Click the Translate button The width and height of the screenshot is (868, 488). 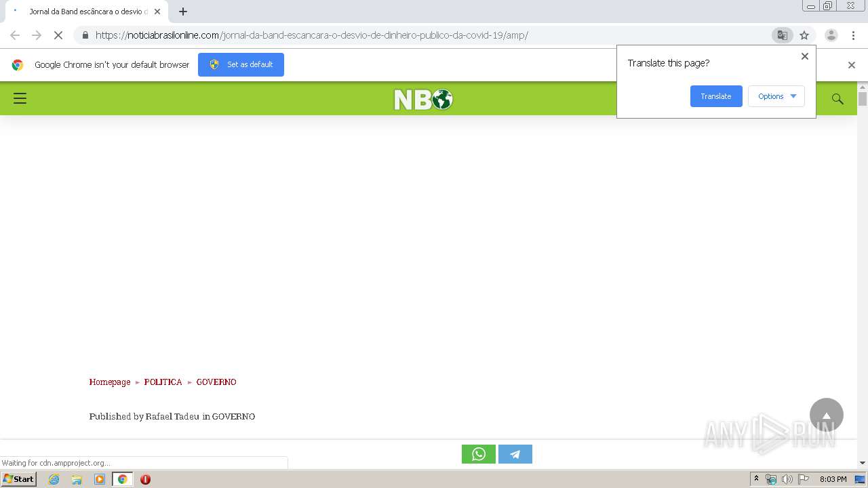[716, 96]
